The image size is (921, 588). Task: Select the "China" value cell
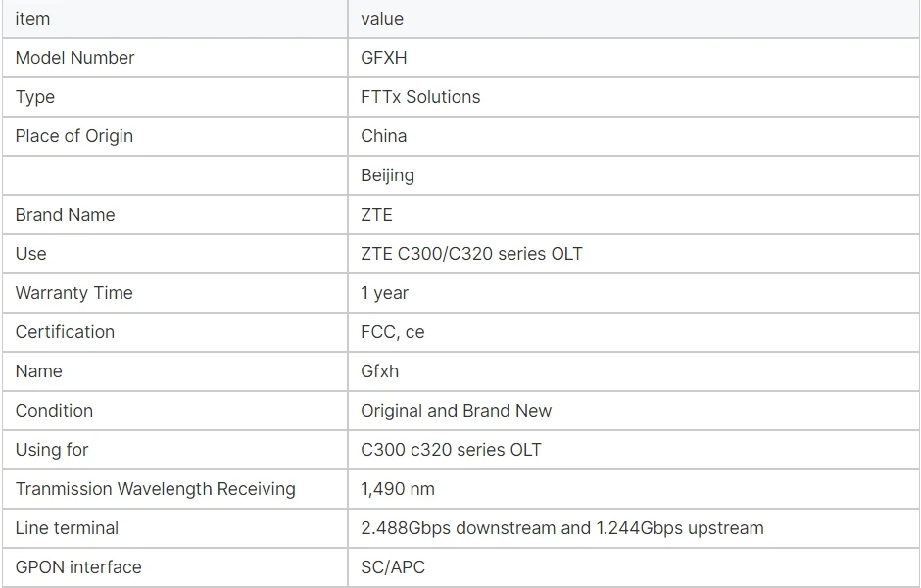pyautogui.click(x=384, y=136)
